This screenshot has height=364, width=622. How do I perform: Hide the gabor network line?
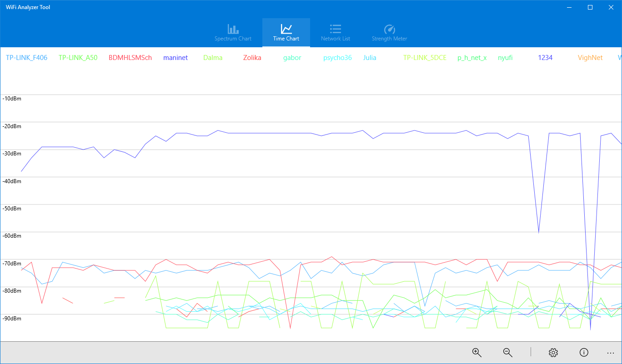(x=292, y=58)
